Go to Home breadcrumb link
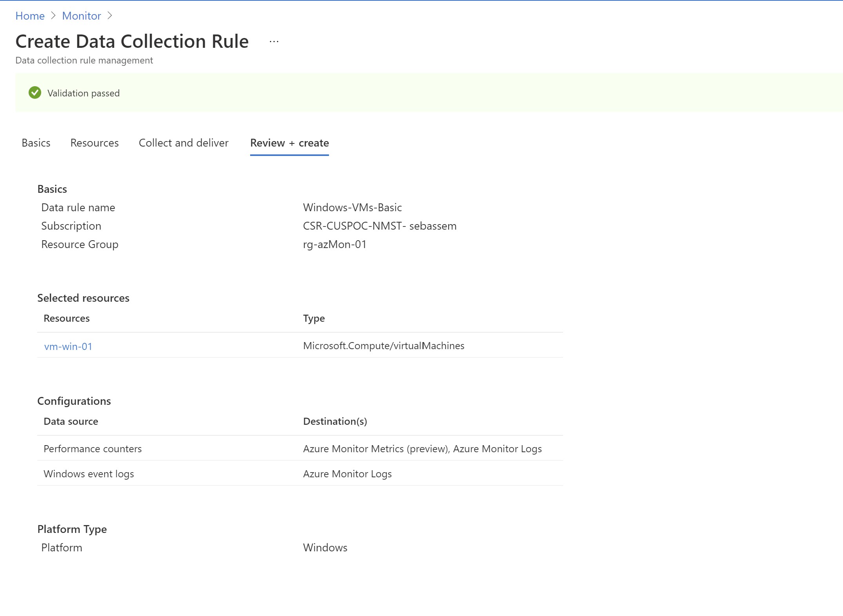Screen dimensions: 843x616 pos(30,16)
